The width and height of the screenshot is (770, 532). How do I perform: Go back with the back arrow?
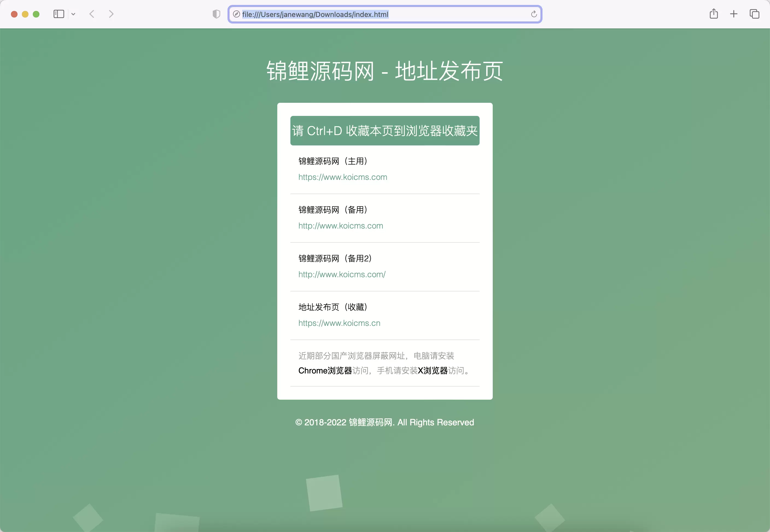[92, 14]
